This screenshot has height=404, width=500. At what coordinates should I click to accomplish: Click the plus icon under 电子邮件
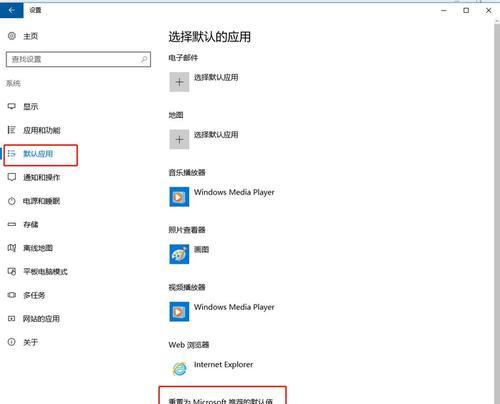click(179, 82)
